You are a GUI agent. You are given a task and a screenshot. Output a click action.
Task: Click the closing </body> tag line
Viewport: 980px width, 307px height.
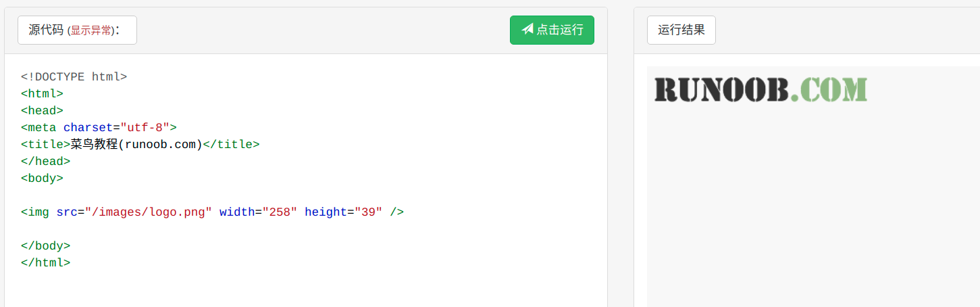point(45,246)
